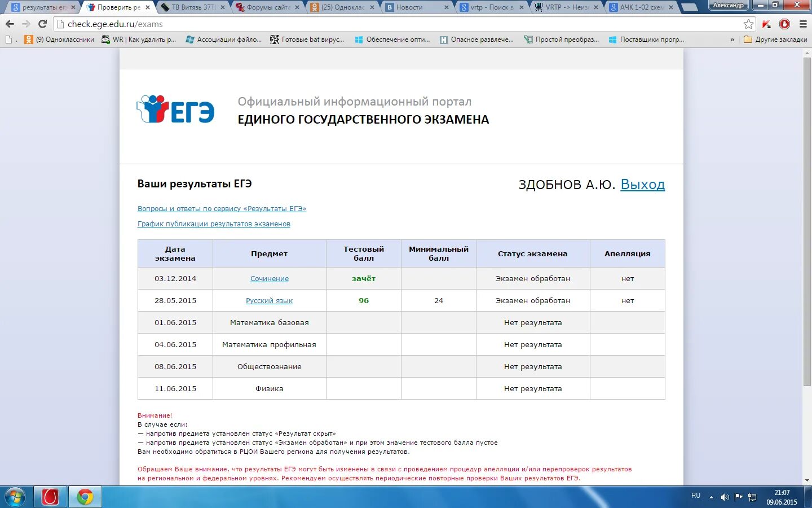Click the зачёт result cell
This screenshot has width=812, height=508.
364,278
